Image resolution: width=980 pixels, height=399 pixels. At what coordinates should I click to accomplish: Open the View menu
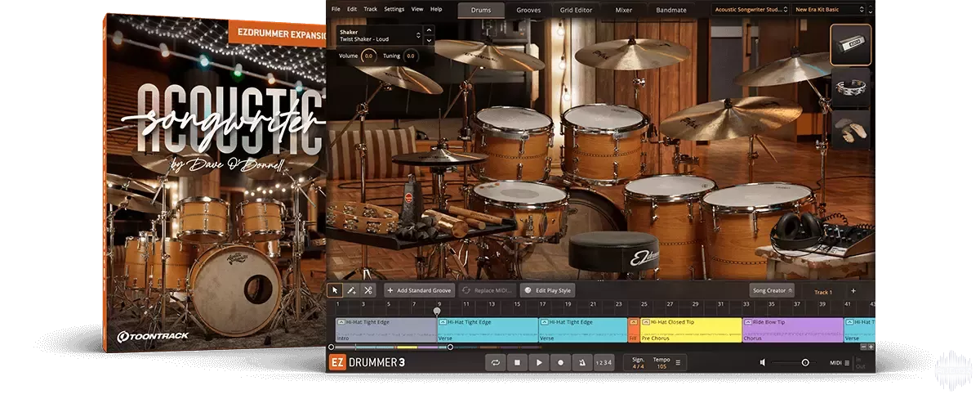[x=417, y=9]
